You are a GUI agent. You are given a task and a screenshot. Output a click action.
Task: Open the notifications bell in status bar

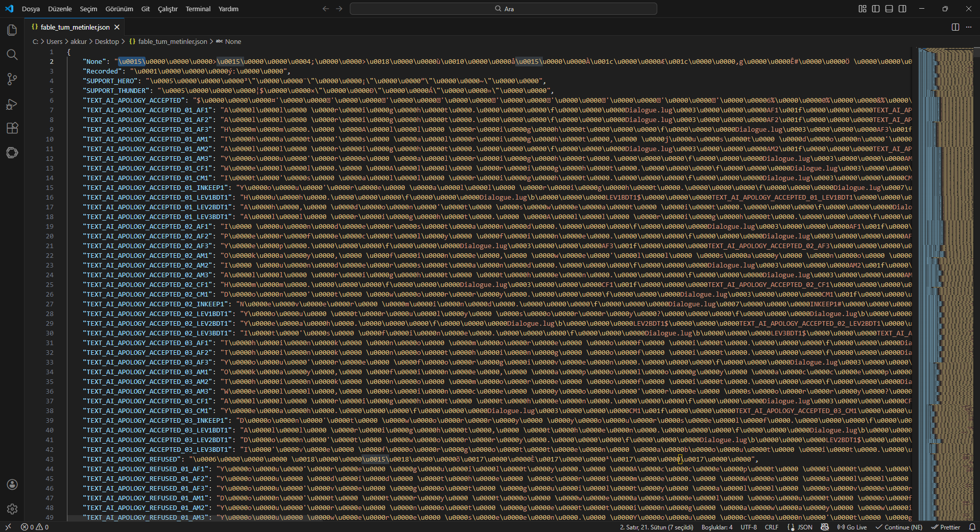(972, 527)
